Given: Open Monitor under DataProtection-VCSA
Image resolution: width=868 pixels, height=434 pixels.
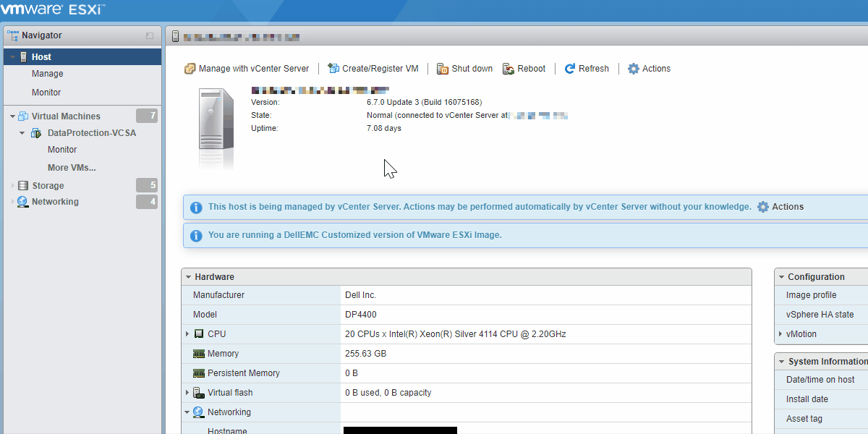Looking at the screenshot, I should 62,150.
